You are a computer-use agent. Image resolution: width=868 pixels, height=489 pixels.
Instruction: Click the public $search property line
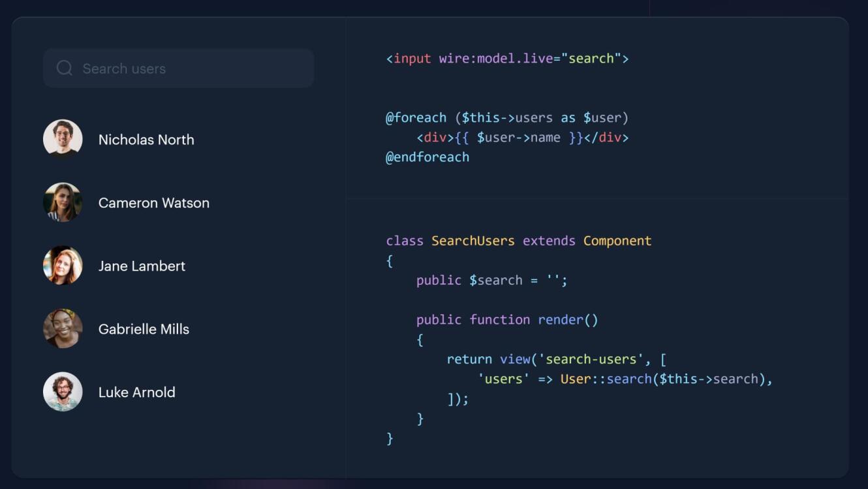(x=491, y=280)
